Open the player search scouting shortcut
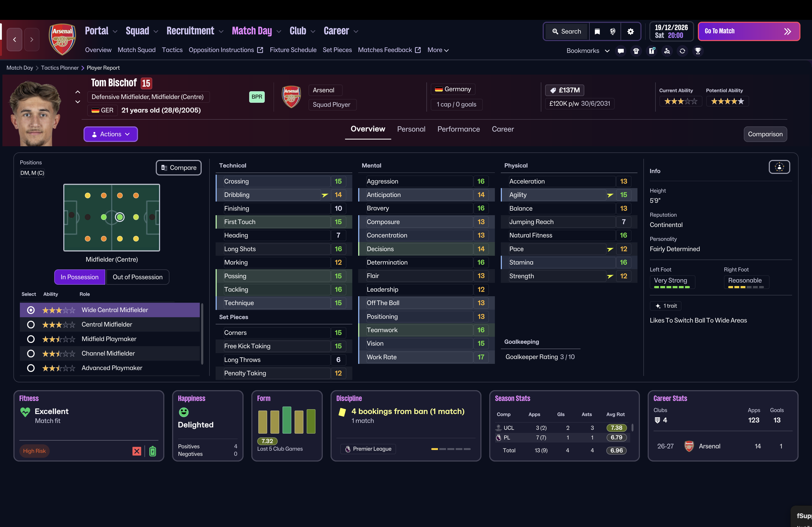The image size is (812, 527). (667, 51)
